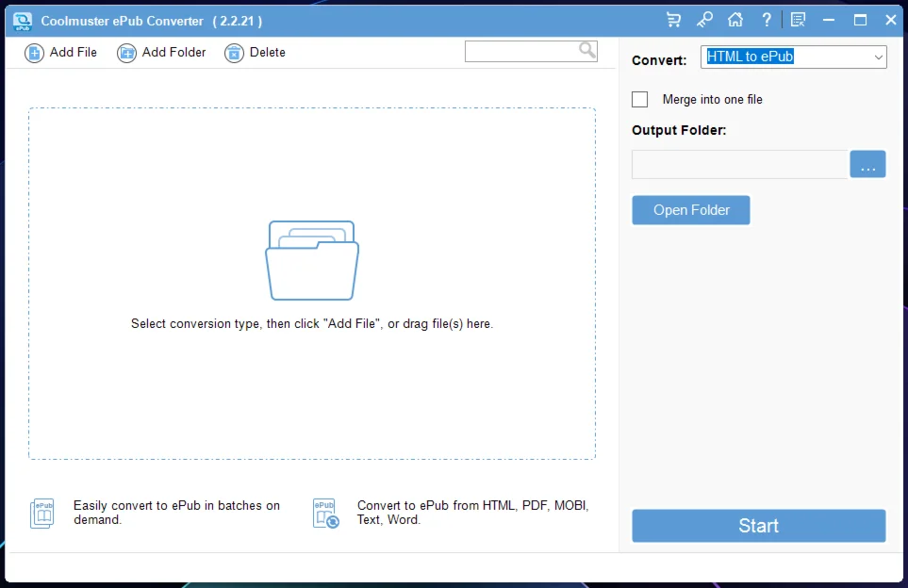Enable Merge into one file checkbox
The height and width of the screenshot is (588, 908).
pos(640,100)
